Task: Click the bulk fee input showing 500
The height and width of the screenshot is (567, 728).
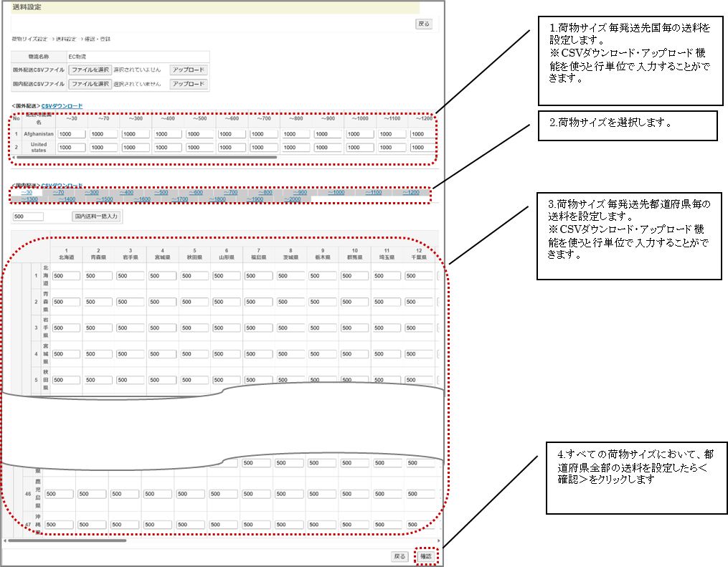Action: pos(29,216)
